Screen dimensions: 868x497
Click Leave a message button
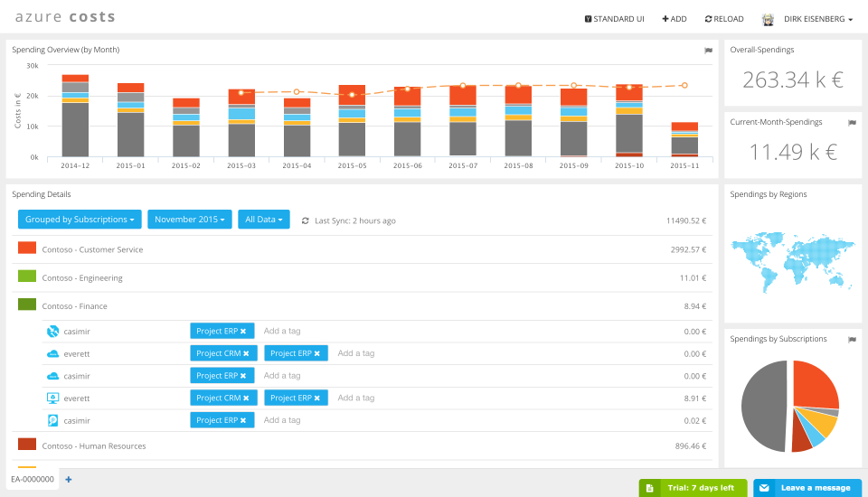click(807, 488)
